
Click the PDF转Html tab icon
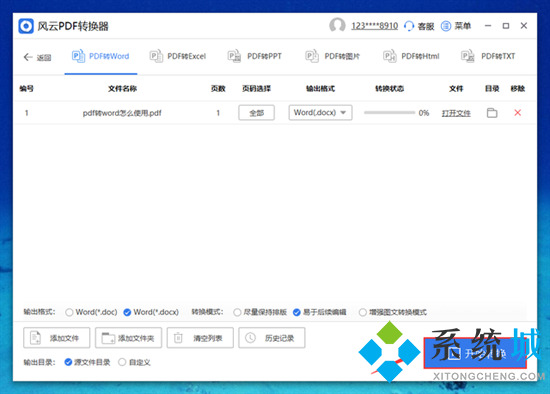[x=390, y=56]
